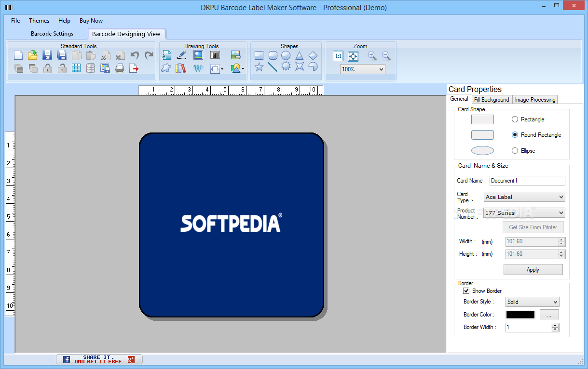Draw a starburst shape
588x369 pixels.
286,66
